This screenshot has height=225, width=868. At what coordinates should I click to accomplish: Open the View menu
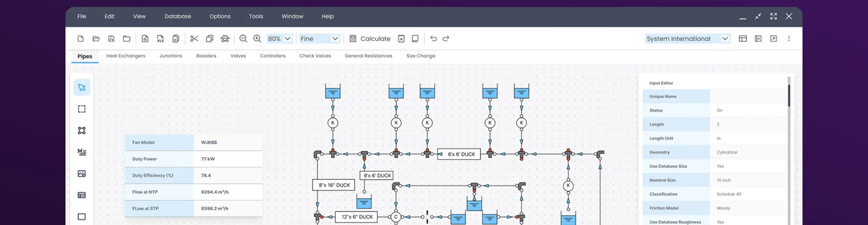tap(139, 16)
